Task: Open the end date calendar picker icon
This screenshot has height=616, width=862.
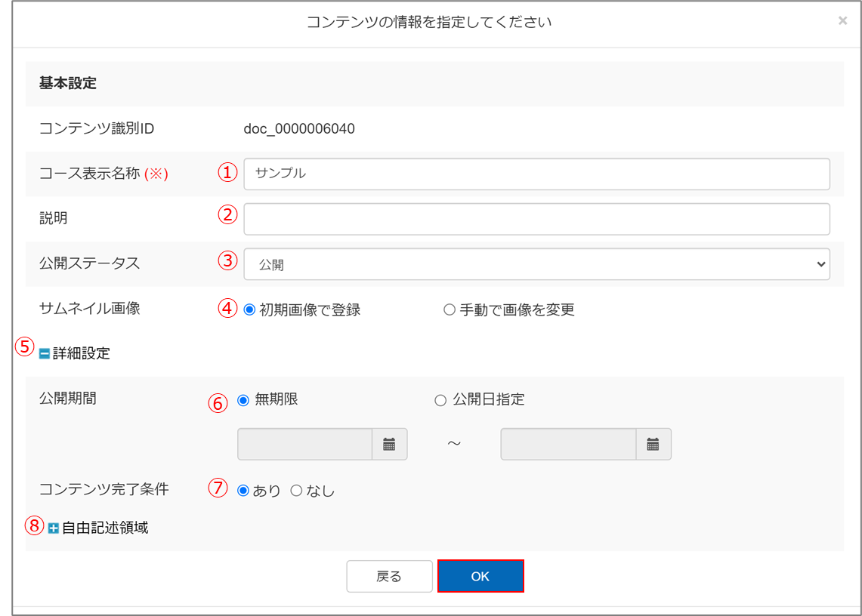Action: click(x=653, y=444)
